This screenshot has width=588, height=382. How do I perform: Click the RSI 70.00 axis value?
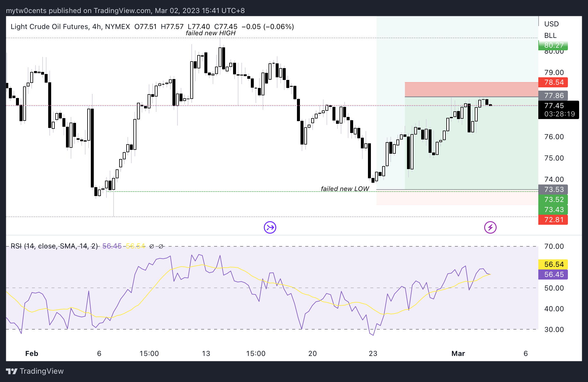[x=554, y=246]
